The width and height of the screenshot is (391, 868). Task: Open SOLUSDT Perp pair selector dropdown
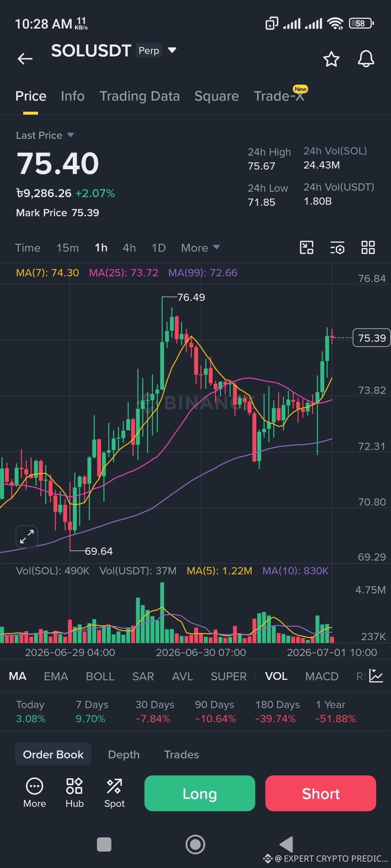click(114, 51)
